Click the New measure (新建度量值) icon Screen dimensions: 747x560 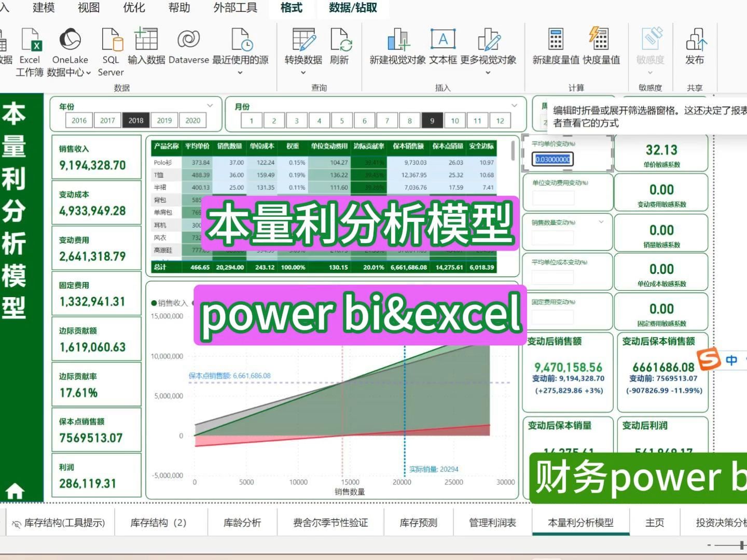point(556,39)
